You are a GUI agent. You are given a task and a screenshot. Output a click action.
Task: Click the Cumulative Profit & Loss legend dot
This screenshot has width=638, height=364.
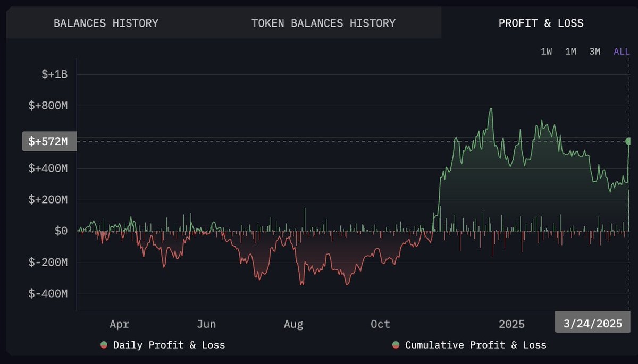tap(396, 345)
